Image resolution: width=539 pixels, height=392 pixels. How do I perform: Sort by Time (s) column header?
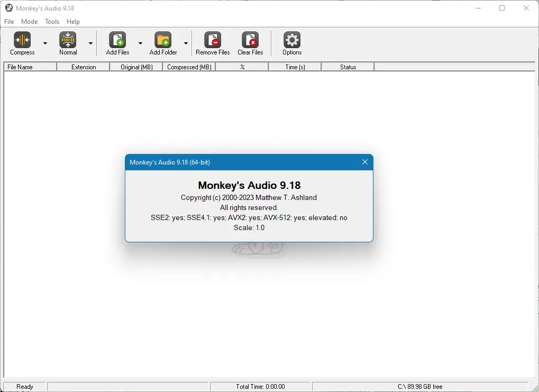pyautogui.click(x=295, y=67)
